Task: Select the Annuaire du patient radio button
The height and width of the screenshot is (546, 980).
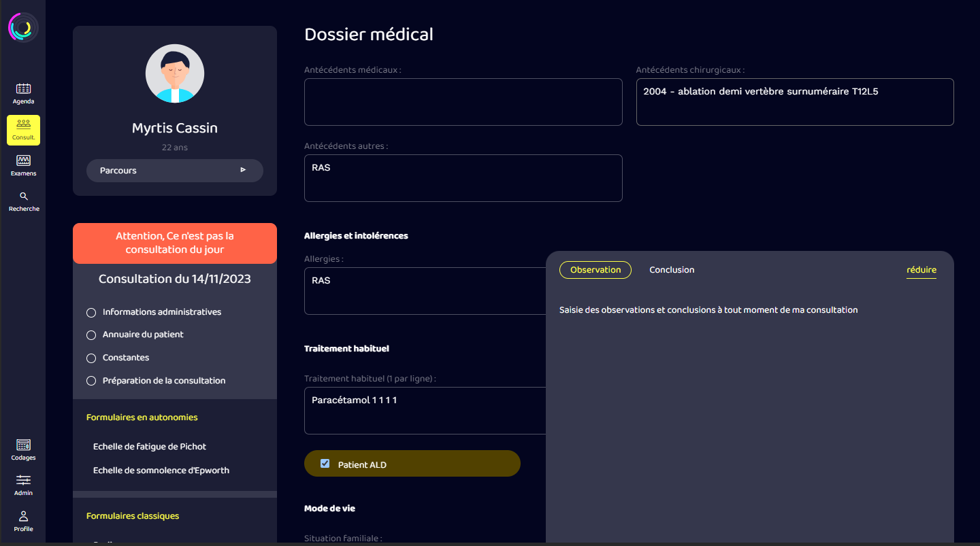Action: [x=91, y=335]
